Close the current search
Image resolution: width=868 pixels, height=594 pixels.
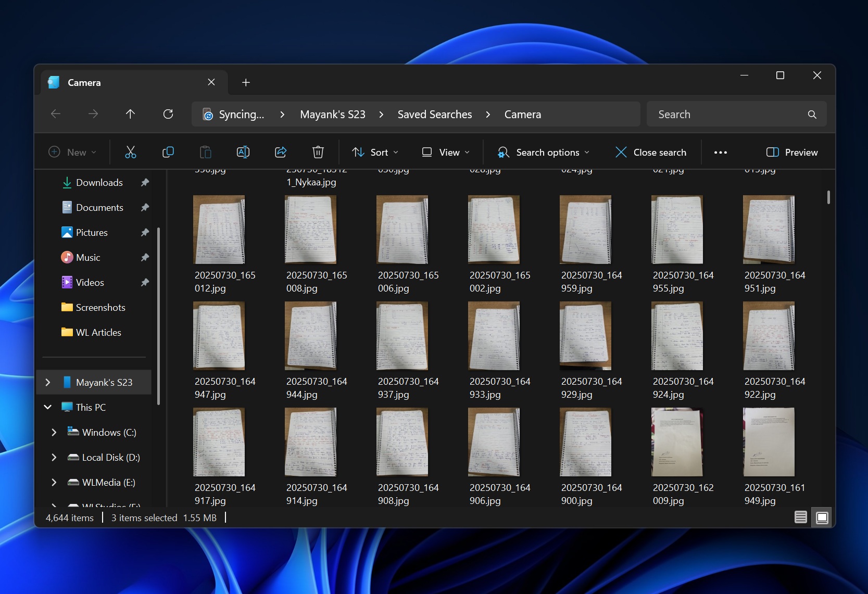pyautogui.click(x=650, y=152)
